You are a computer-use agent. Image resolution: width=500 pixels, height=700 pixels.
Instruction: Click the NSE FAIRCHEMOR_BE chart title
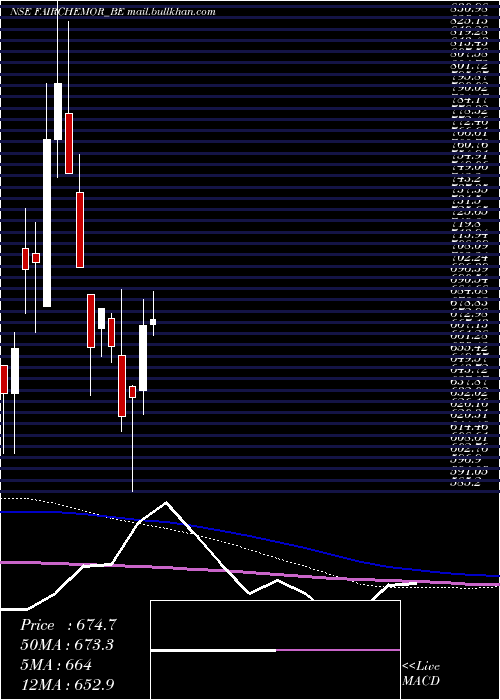click(x=67, y=12)
